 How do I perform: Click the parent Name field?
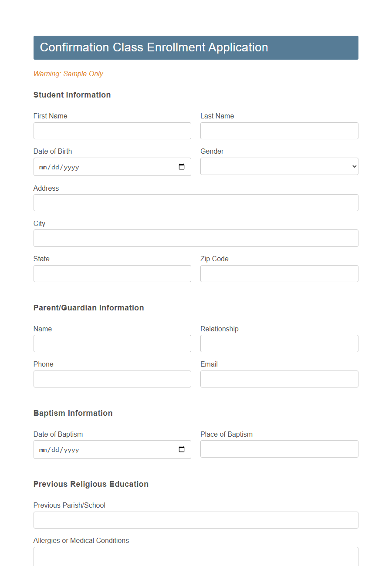112,344
